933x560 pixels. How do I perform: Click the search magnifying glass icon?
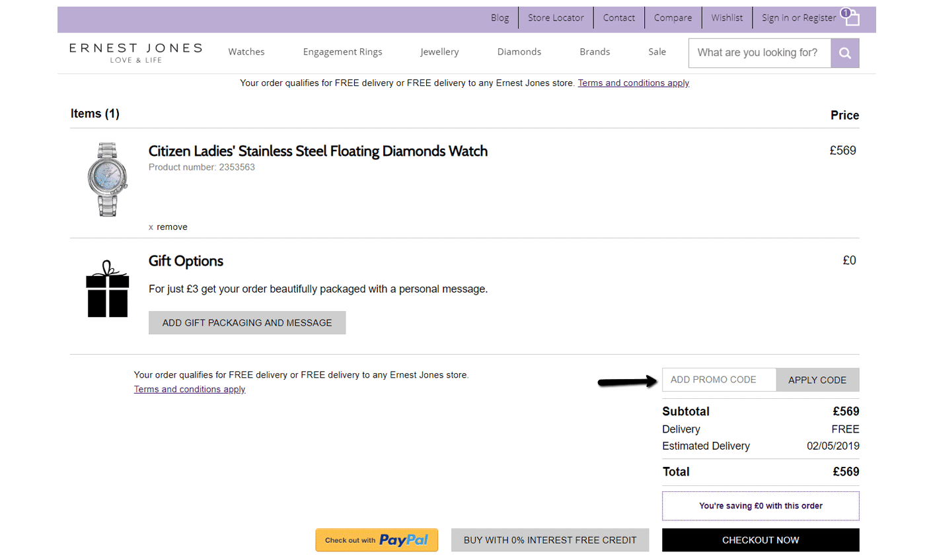pyautogui.click(x=844, y=53)
